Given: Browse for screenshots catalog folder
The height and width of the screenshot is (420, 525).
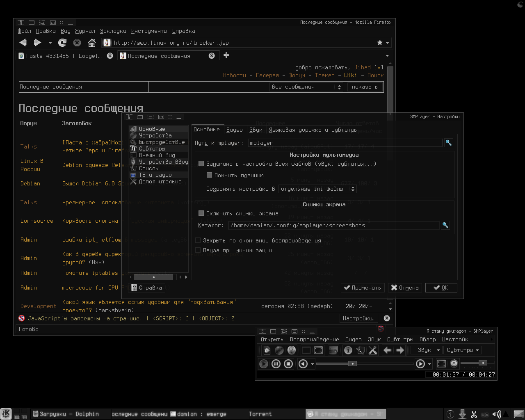Looking at the screenshot, I should pyautogui.click(x=445, y=225).
